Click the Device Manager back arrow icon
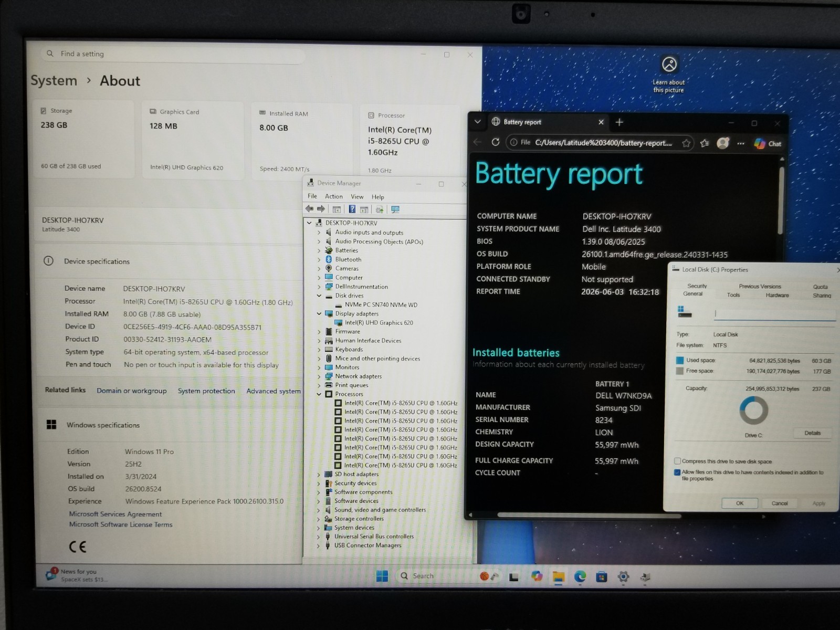Image resolution: width=840 pixels, height=630 pixels. (x=310, y=209)
